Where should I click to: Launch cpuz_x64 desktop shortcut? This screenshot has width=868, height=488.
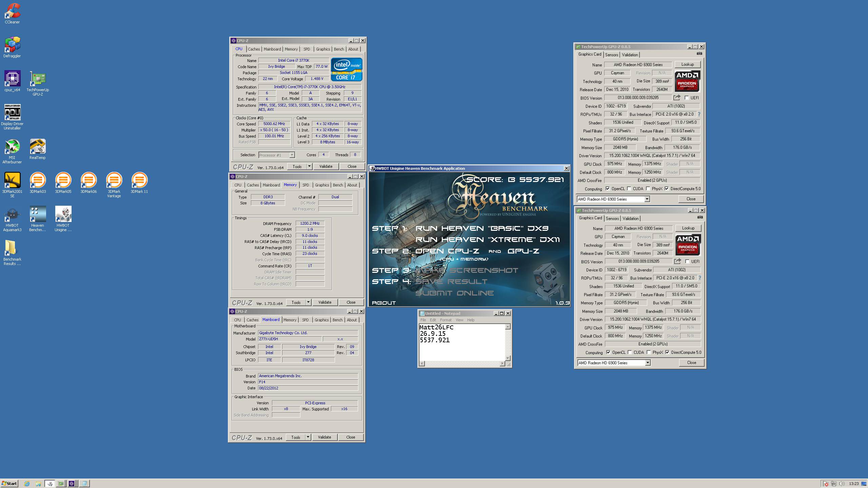click(12, 81)
